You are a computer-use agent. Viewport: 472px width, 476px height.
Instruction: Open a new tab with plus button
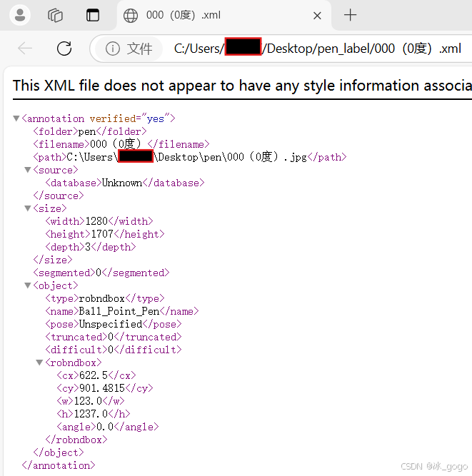coord(350,15)
